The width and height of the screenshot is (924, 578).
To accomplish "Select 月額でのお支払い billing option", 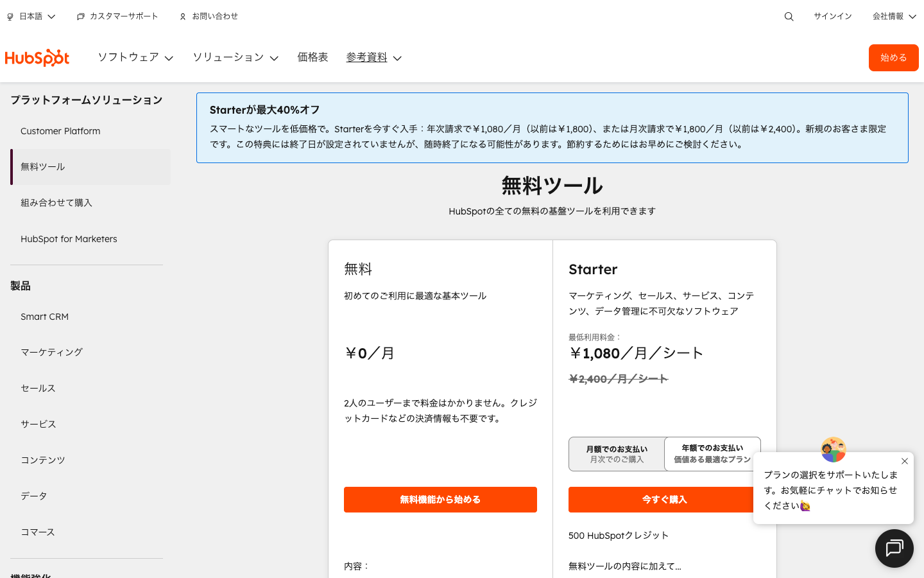I will [617, 453].
